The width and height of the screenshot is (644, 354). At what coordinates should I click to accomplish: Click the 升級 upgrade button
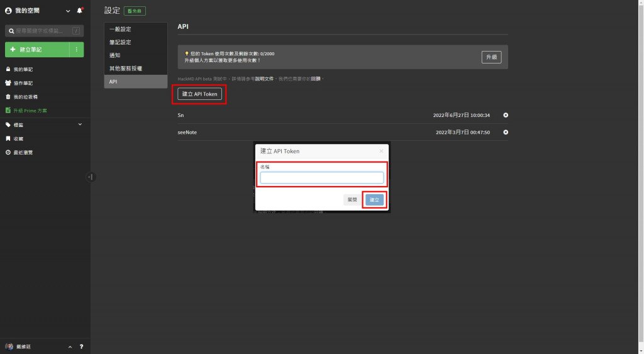tap(491, 57)
